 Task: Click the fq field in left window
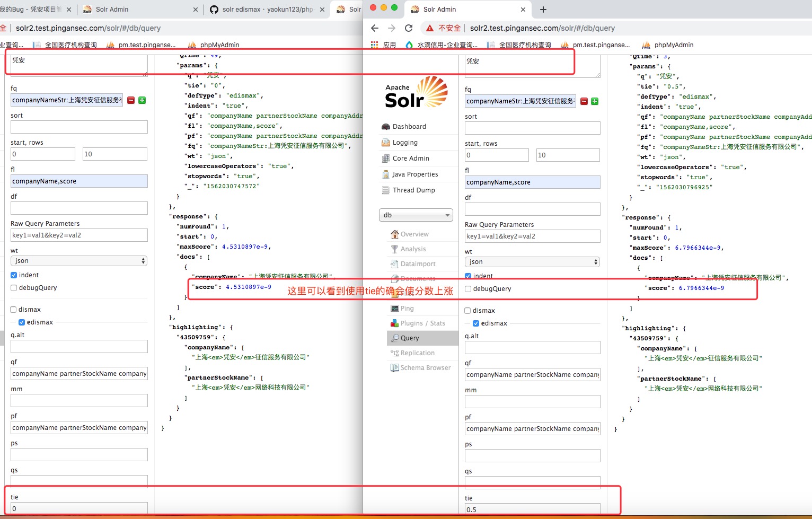click(x=67, y=100)
